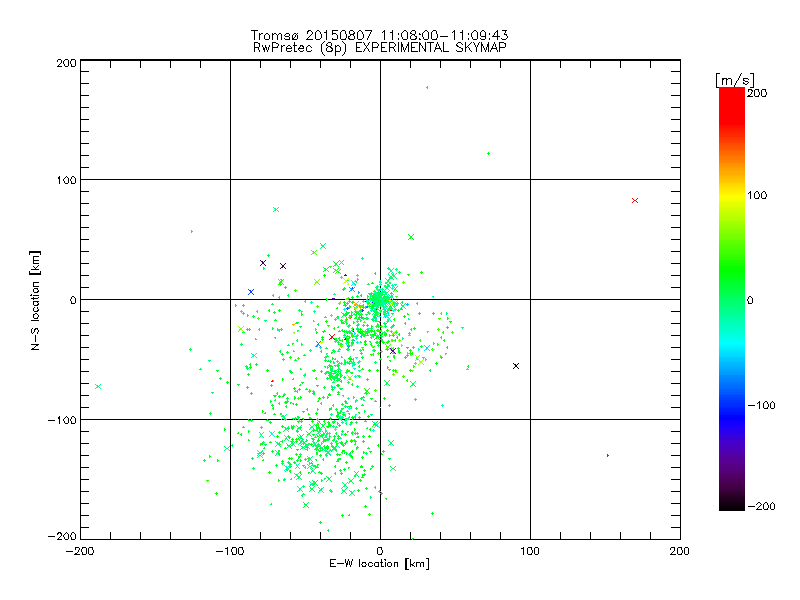This screenshot has width=800, height=600.
Task: Click the colorbar's '-100' label
Action: (x=761, y=405)
